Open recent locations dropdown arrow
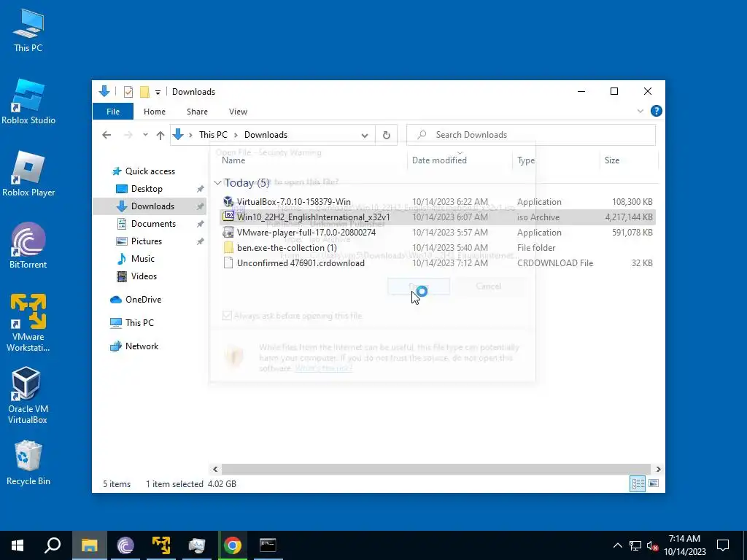747x560 pixels. (145, 135)
